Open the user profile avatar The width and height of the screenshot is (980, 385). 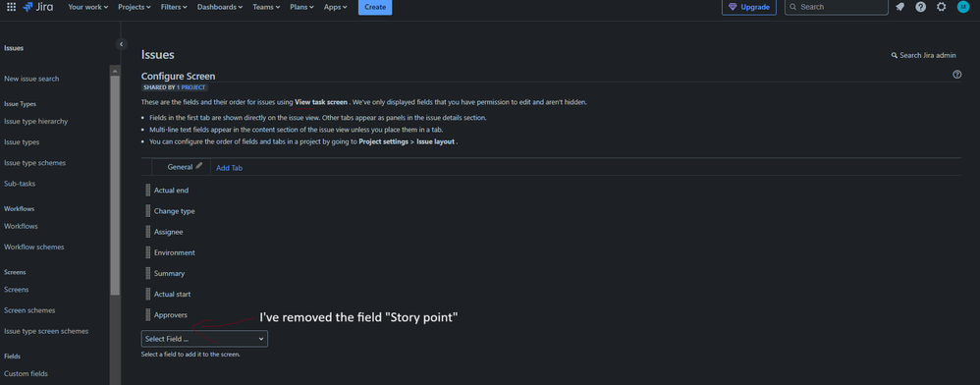coord(962,7)
